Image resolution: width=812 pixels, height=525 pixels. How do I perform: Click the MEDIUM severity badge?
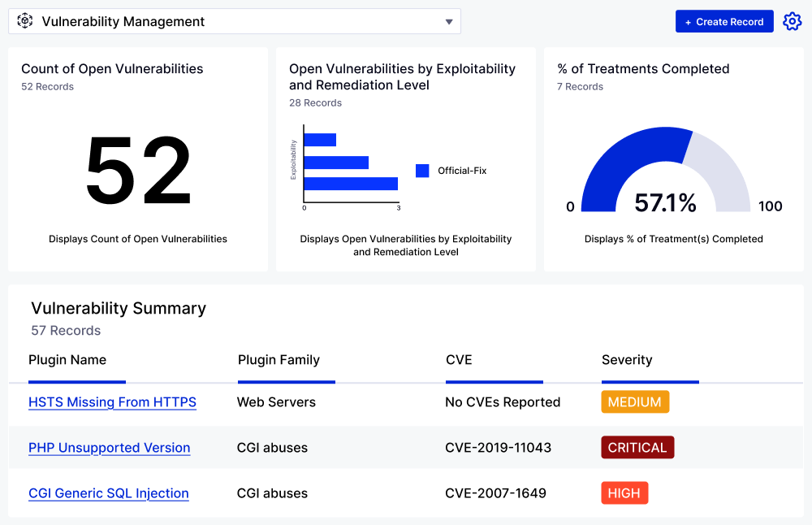tap(635, 401)
